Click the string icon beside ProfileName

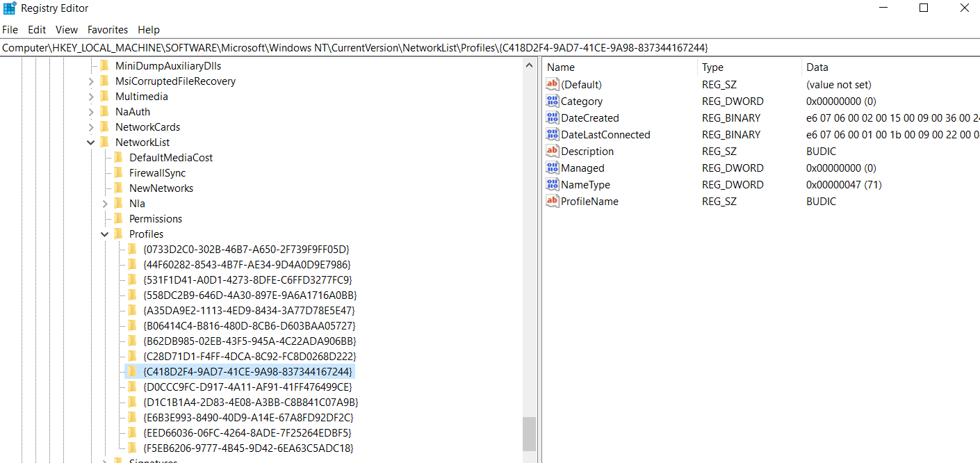(x=553, y=201)
